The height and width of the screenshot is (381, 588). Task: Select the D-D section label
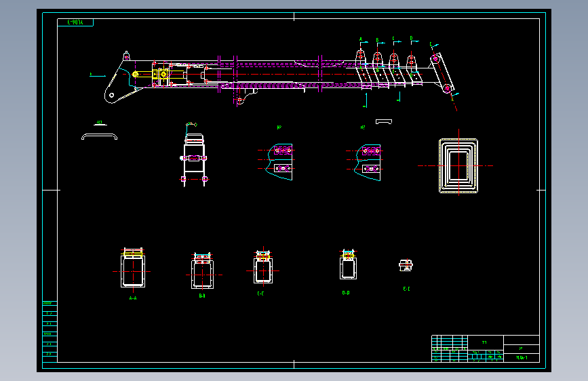(346, 293)
